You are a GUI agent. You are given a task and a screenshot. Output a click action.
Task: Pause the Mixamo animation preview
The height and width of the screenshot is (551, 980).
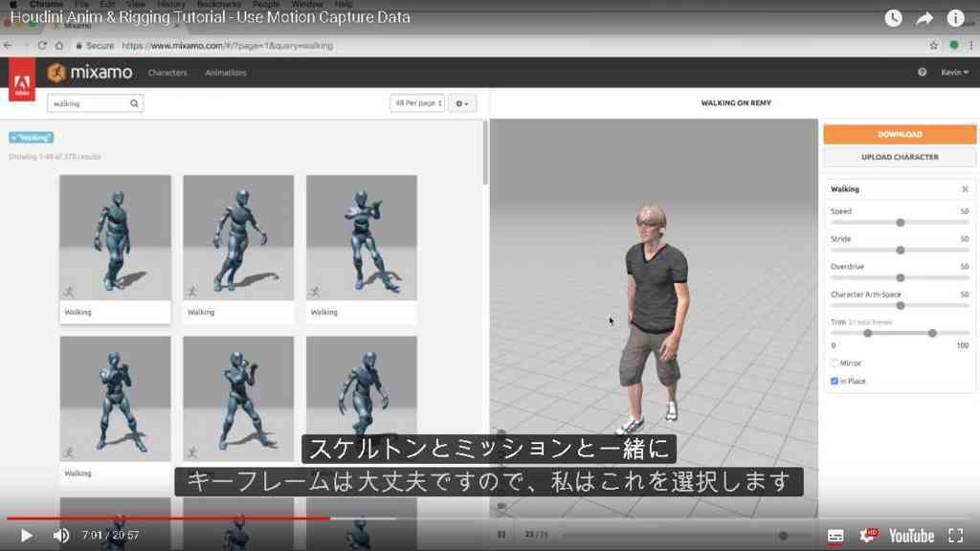501,535
